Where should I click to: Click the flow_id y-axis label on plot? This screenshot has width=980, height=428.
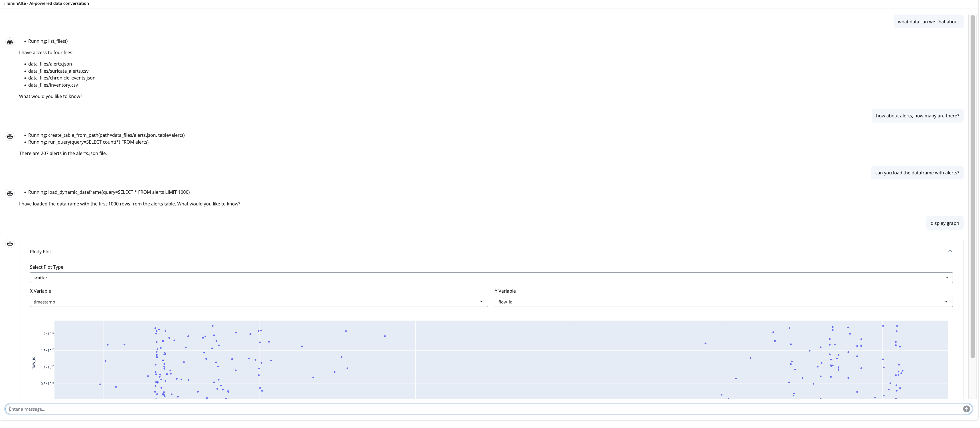33,363
